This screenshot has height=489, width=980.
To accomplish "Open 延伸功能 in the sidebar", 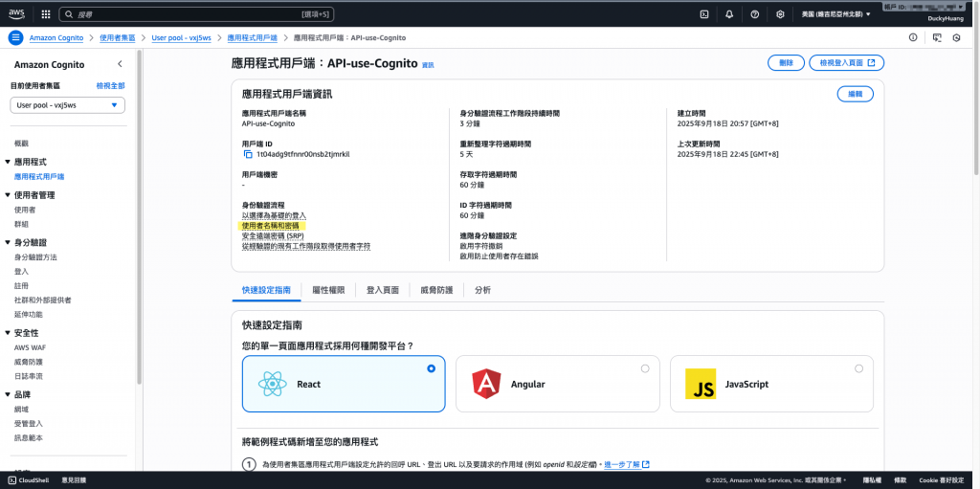I will click(x=28, y=315).
